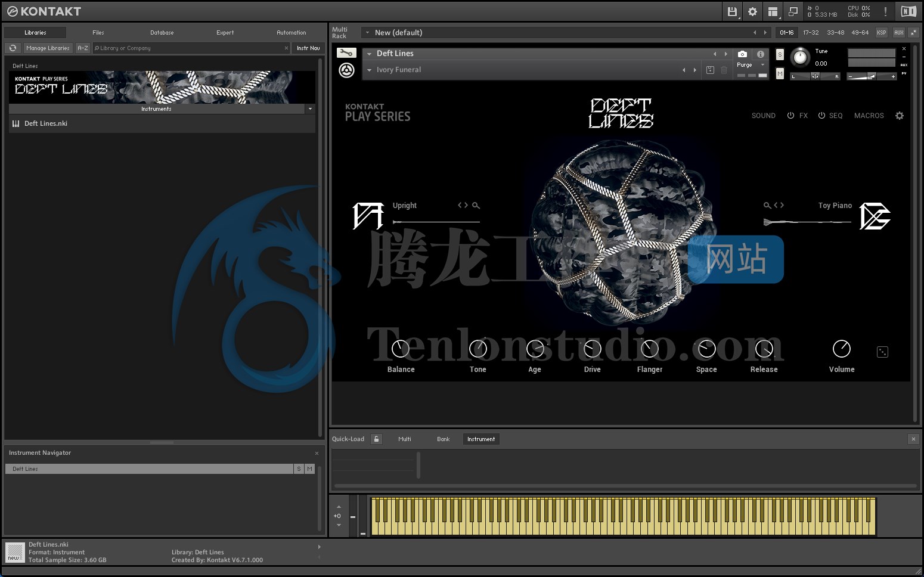Click the snapshot camera icon on Deft Lines
The height and width of the screenshot is (577, 924).
pos(741,54)
